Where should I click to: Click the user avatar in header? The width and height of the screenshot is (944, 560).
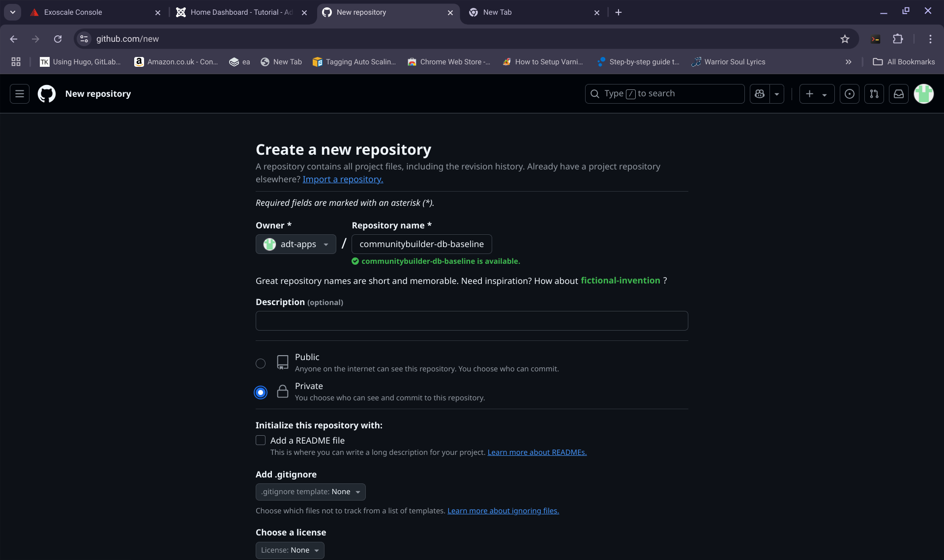[x=923, y=94]
